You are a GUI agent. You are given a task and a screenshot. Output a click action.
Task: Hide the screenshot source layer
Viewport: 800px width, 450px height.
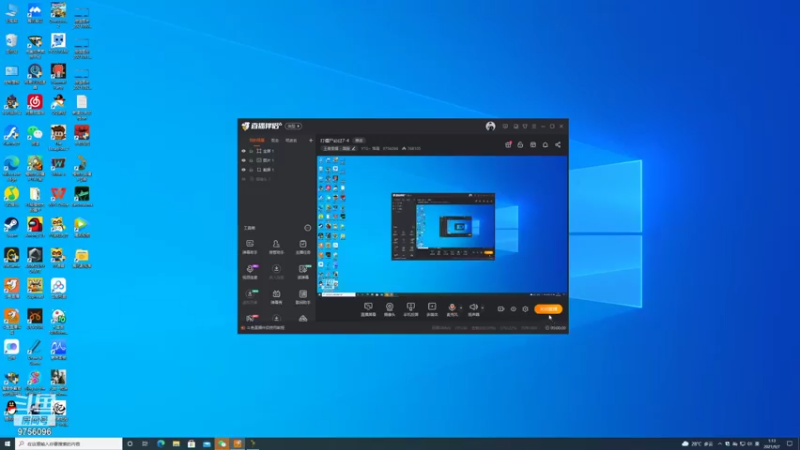[x=243, y=169]
